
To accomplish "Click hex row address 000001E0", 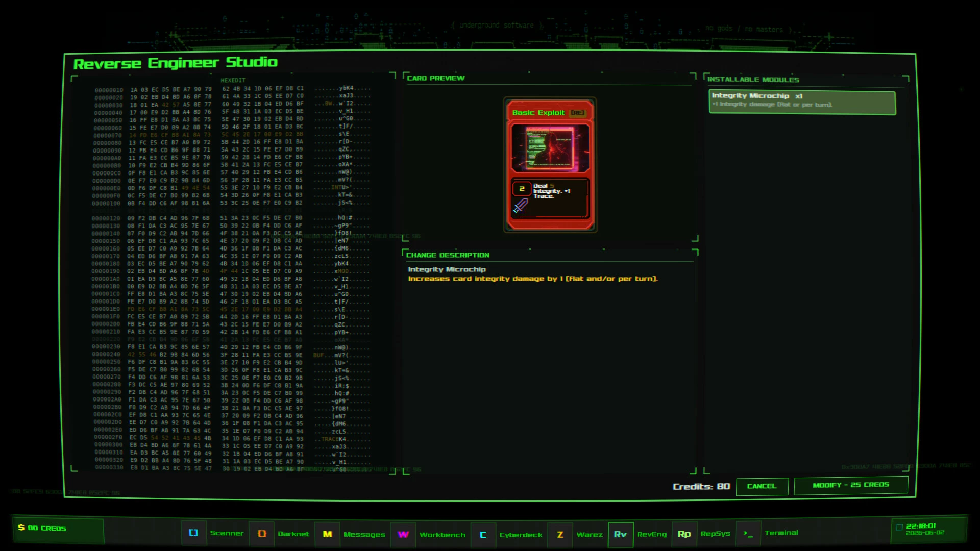I will [106, 309].
